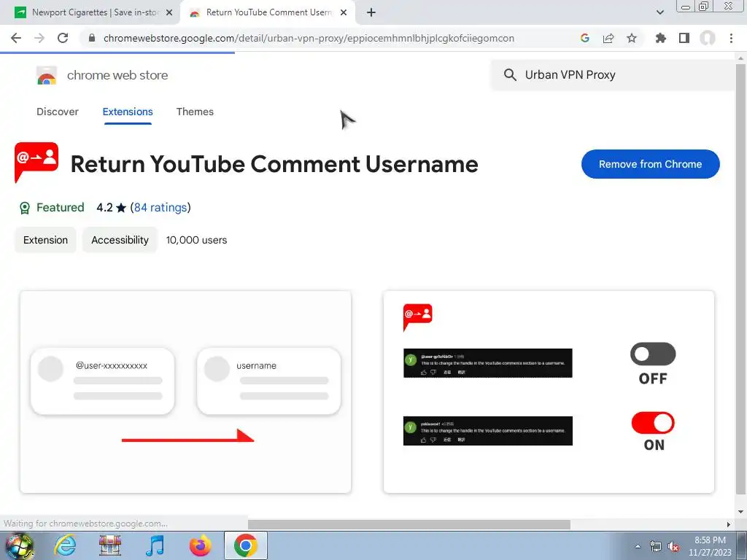Image resolution: width=747 pixels, height=560 pixels.
Task: Click the Accessibility category chip
Action: pos(120,240)
